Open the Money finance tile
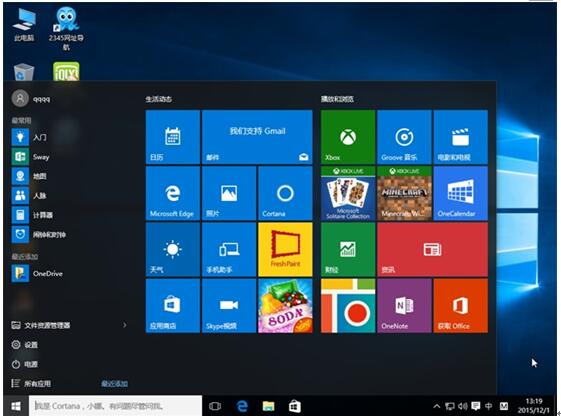Viewport: 561px width, 416px height. pyautogui.click(x=348, y=249)
